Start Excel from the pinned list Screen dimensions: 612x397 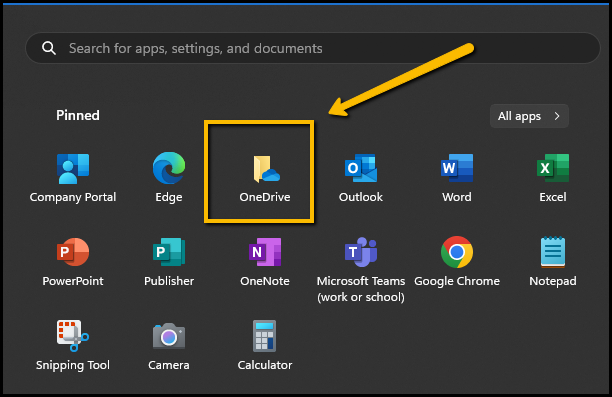[553, 178]
